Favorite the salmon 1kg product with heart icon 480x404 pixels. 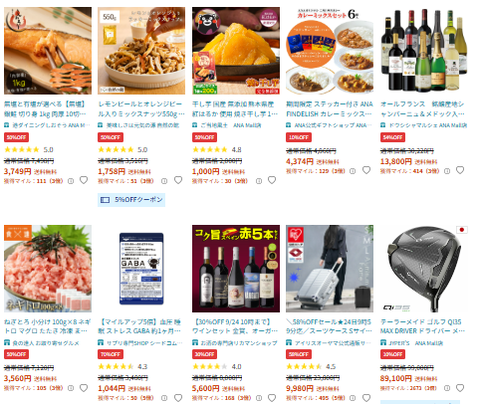(84, 180)
